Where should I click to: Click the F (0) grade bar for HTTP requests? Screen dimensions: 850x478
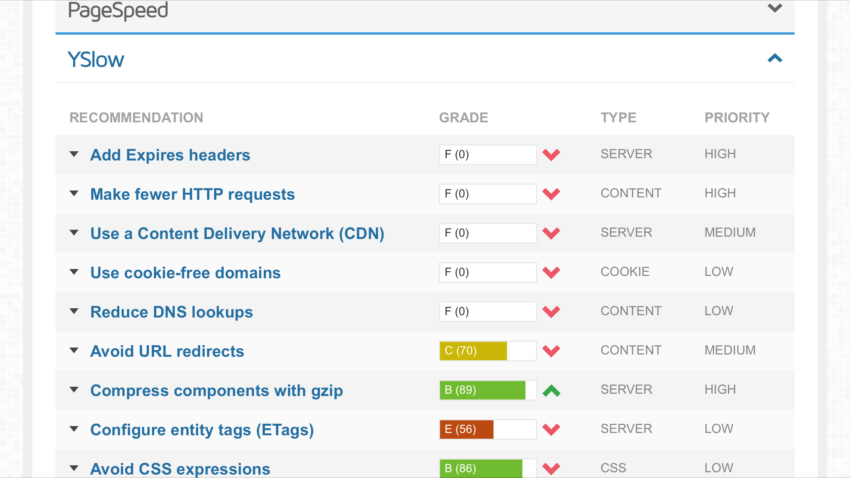487,193
